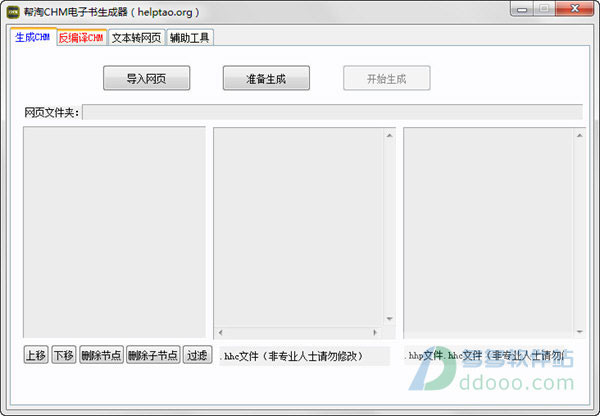Select the 辅助工具 tab

point(190,38)
